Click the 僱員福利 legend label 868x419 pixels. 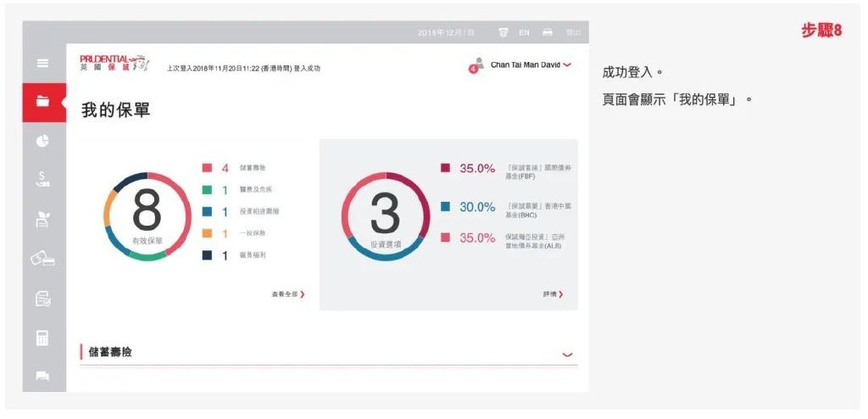253,255
